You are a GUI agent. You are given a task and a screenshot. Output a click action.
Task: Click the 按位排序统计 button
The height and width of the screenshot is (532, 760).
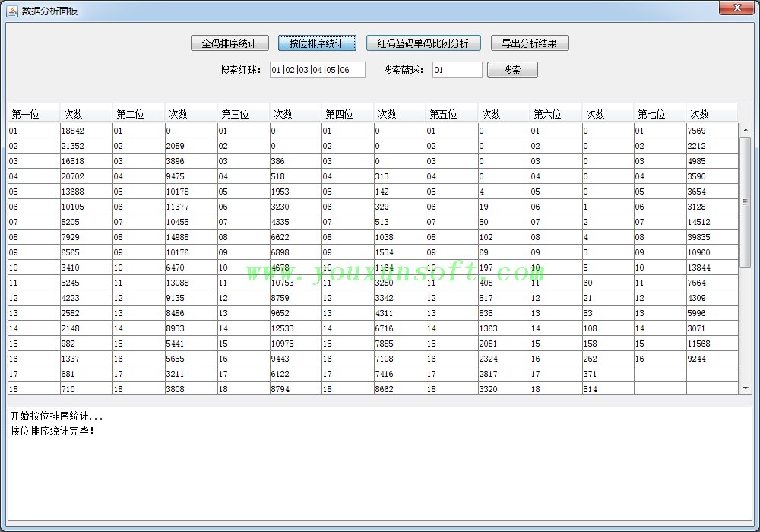click(x=317, y=43)
